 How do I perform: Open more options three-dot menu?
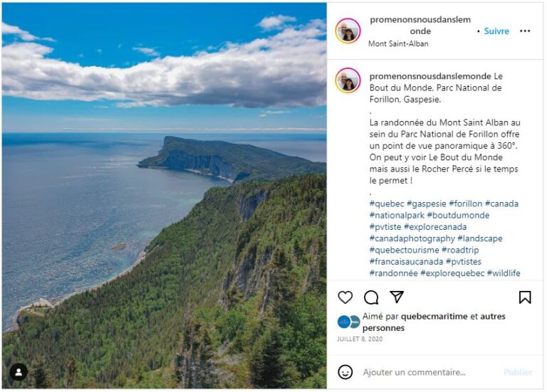525,31
